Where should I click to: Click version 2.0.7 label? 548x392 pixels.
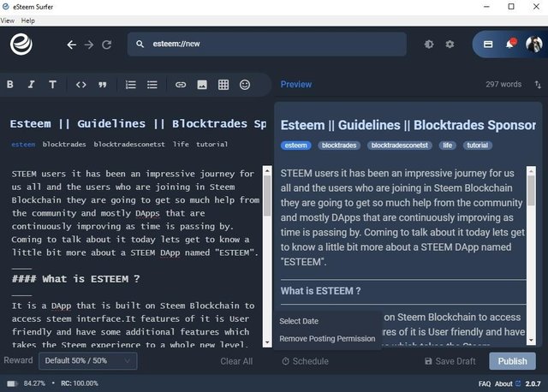click(533, 383)
